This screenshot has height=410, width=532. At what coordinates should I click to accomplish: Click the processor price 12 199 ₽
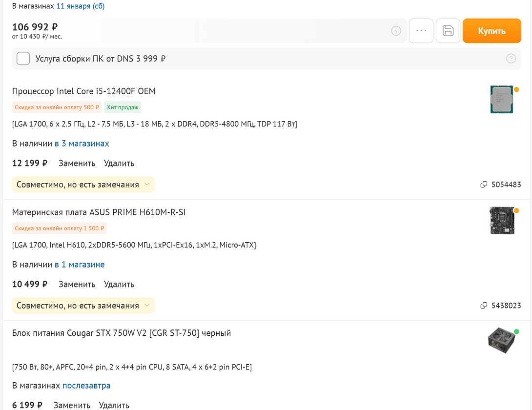tap(30, 163)
